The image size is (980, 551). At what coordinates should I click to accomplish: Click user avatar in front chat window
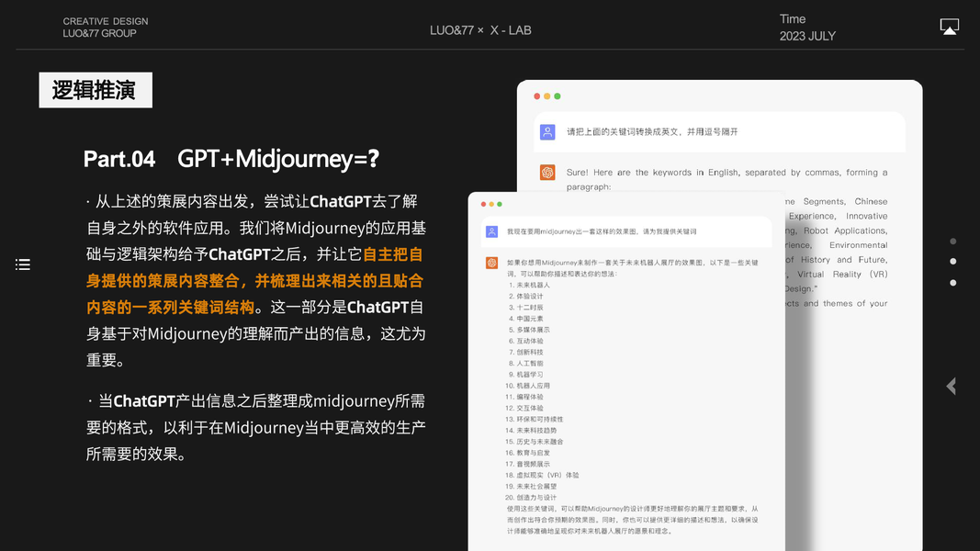[x=492, y=231]
